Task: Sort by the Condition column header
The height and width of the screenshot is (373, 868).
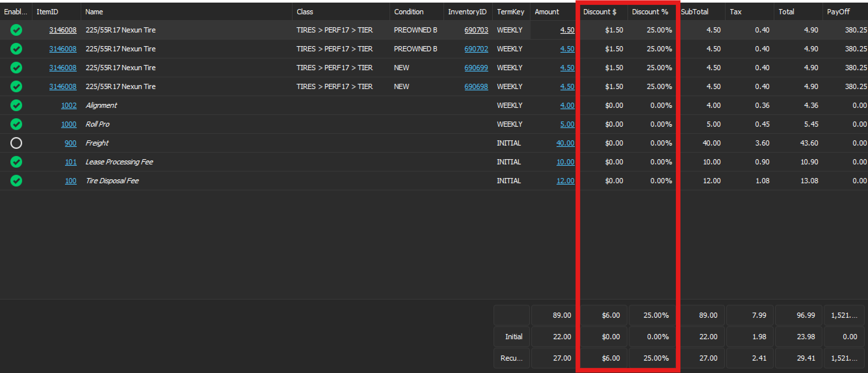Action: click(409, 12)
